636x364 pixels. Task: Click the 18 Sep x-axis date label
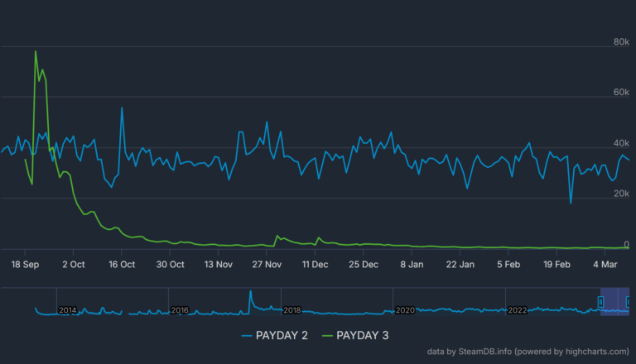tap(25, 265)
